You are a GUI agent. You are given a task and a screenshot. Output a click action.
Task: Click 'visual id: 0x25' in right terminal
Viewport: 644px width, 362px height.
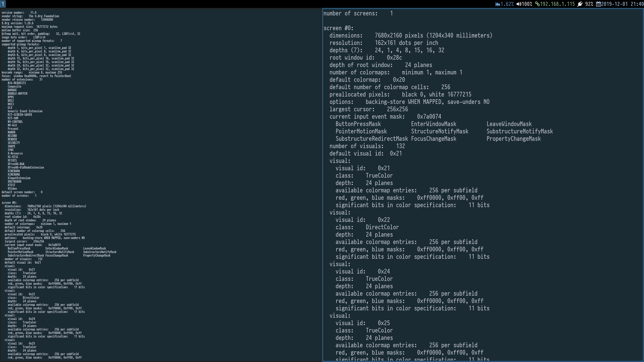click(363, 323)
